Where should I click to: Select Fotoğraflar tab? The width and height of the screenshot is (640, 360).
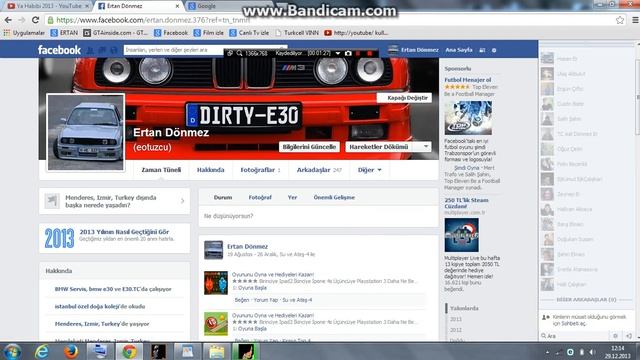click(260, 170)
